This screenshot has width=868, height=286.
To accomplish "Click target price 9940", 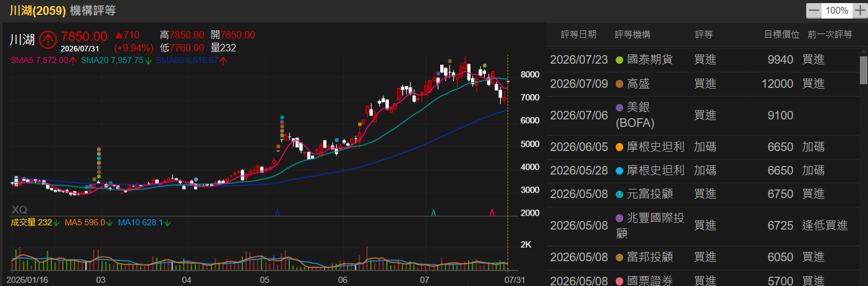I will pos(779,60).
